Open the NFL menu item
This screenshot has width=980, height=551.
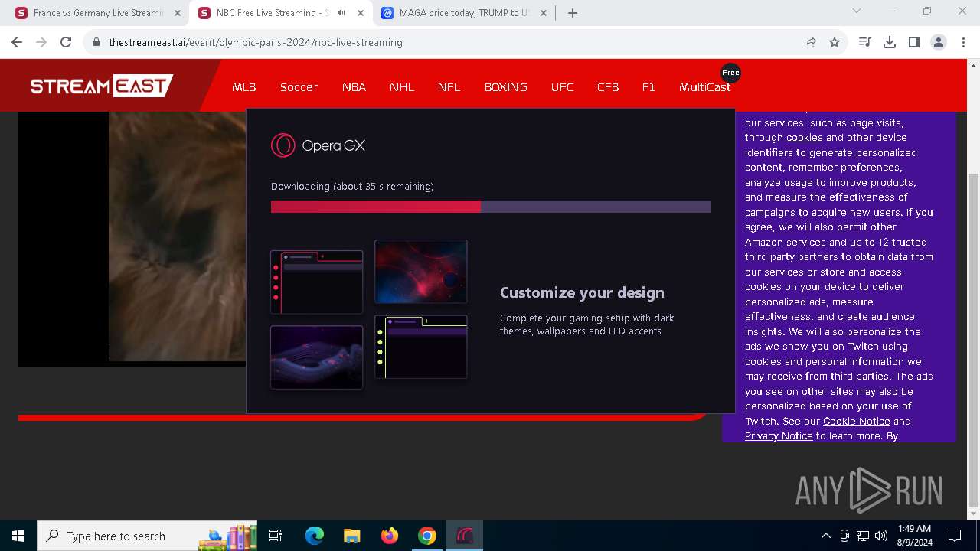pyautogui.click(x=449, y=87)
